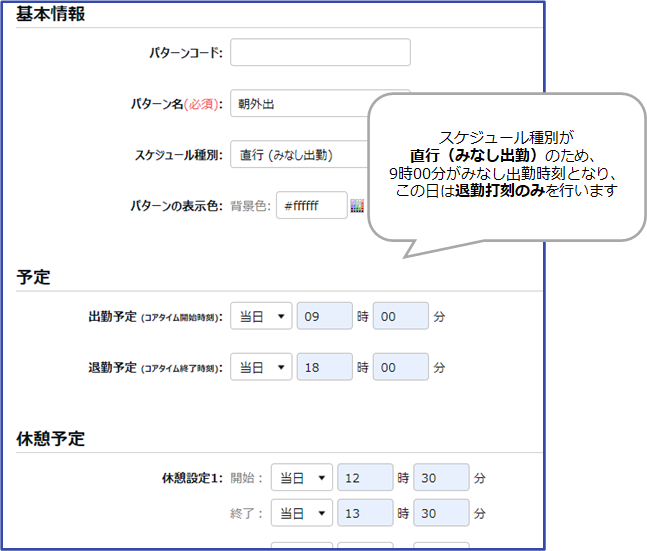Click the 休憩 開始 minute field 30
Screen dimensions: 647x551
pos(442,478)
